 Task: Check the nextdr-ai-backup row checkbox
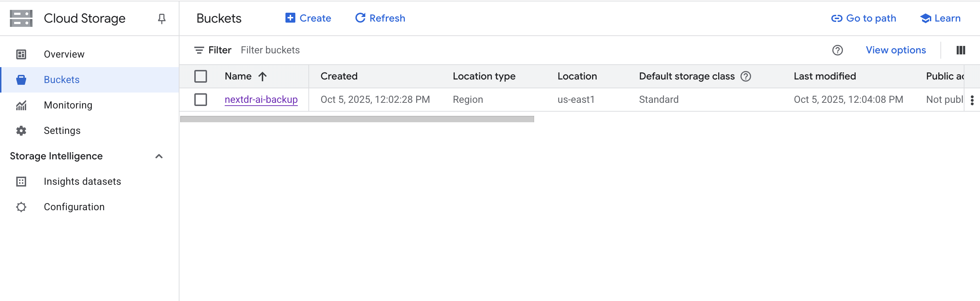pyautogui.click(x=201, y=100)
